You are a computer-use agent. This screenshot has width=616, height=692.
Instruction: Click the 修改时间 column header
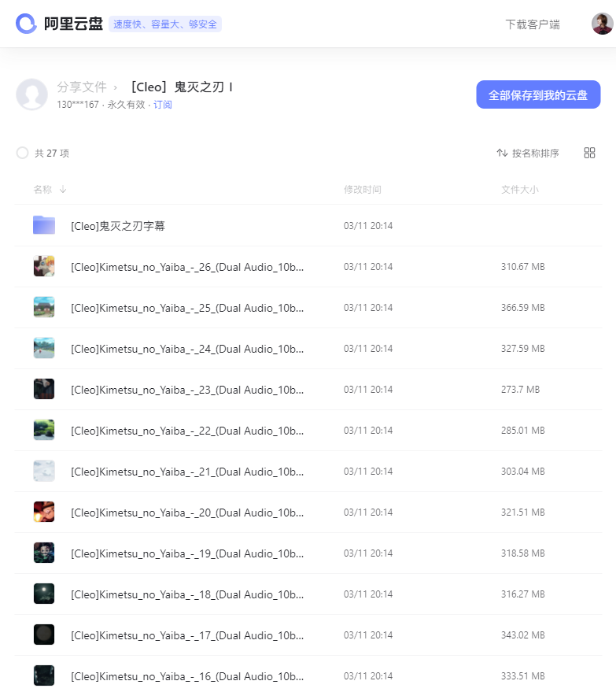pos(363,189)
